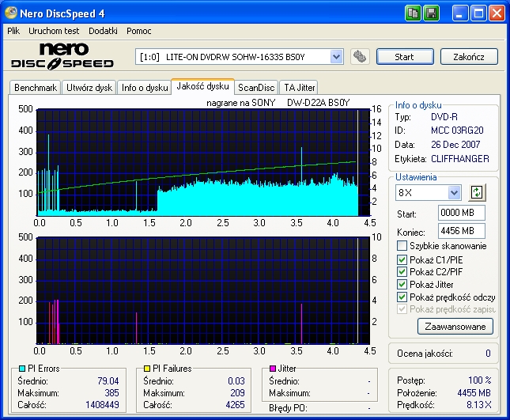510x420 pixels.
Task: Enable the Szybkie skanowanie checkbox
Action: tap(402, 246)
